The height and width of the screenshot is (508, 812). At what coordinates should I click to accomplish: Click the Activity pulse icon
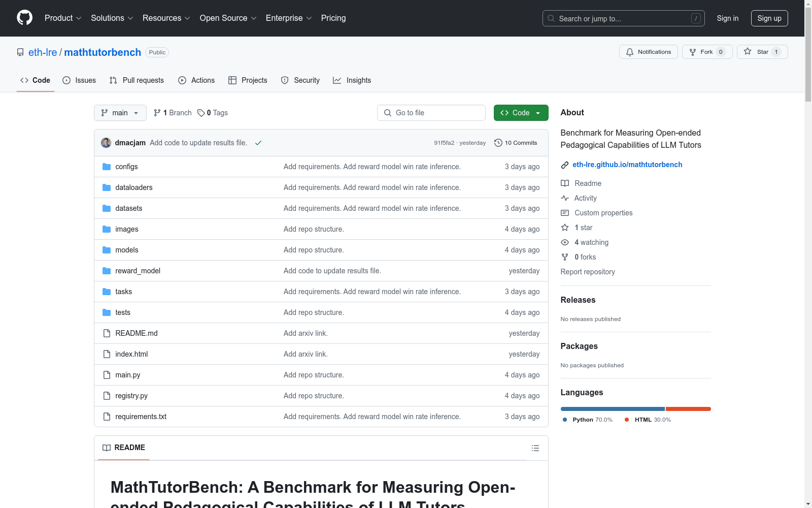(x=565, y=198)
